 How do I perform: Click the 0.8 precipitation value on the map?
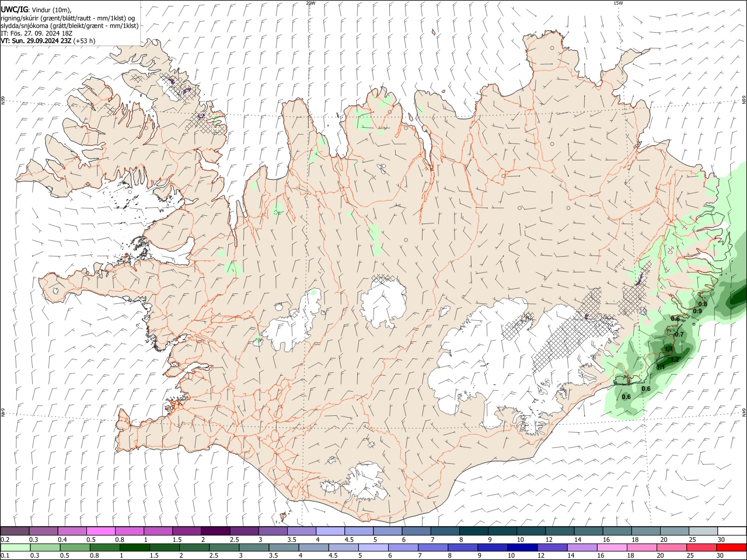point(703,304)
